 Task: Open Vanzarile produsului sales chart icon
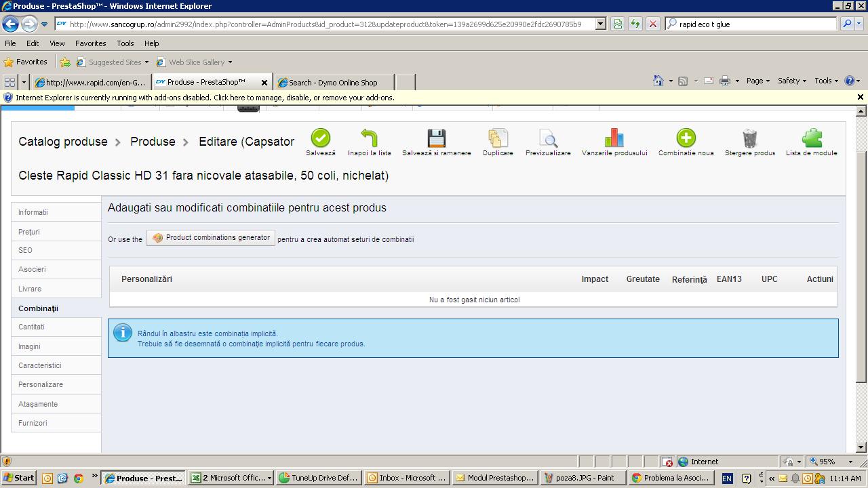coord(614,138)
